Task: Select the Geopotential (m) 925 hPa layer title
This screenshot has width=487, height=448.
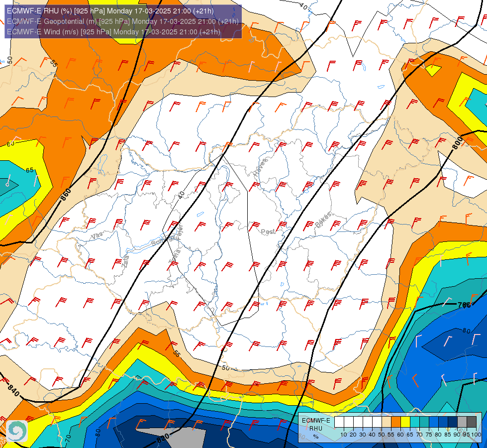Action: (x=123, y=21)
